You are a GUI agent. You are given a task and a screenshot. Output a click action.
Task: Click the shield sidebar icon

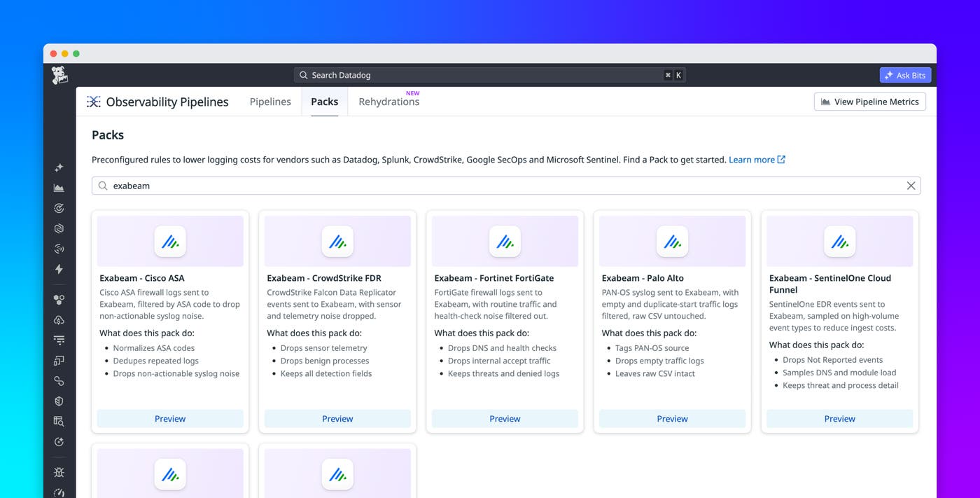pos(59,401)
